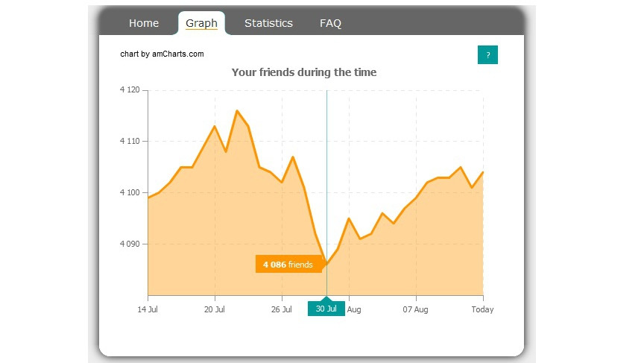Switch to the Statistics tab
This screenshot has width=644, height=363.
point(268,23)
